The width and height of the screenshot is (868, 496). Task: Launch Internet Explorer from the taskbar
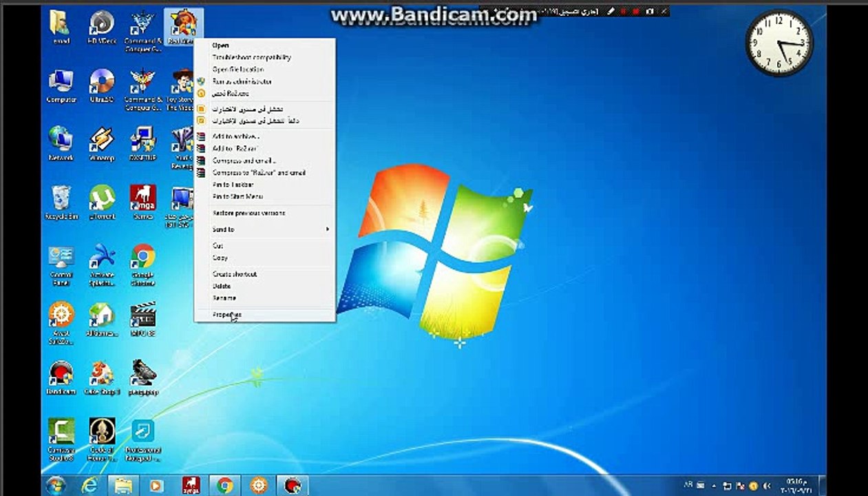(x=89, y=486)
